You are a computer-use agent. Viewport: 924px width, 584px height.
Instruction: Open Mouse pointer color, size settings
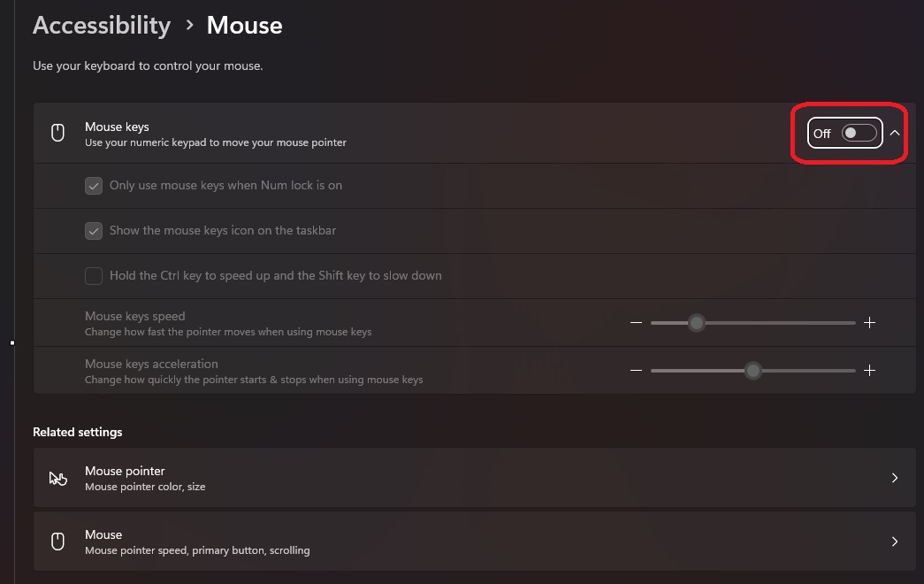tap(474, 478)
